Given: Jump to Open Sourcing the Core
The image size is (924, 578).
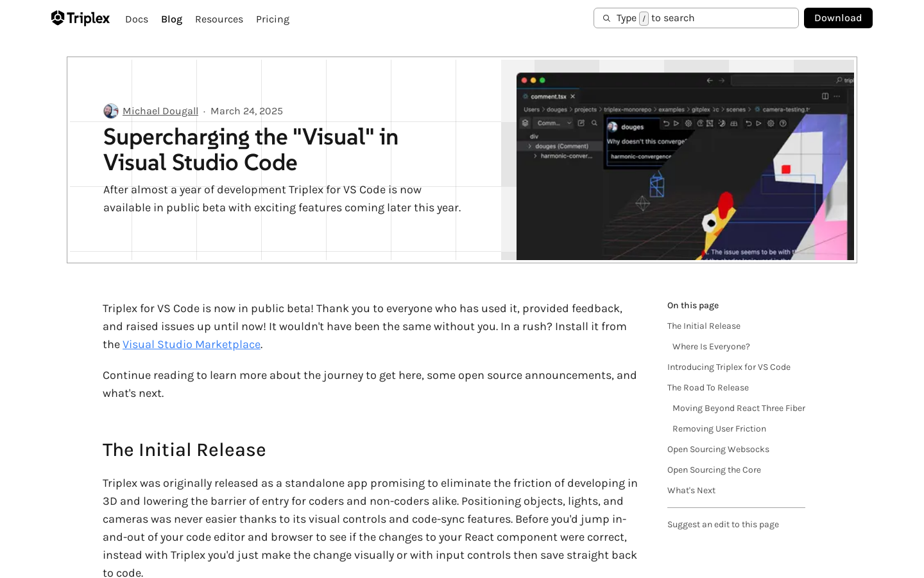Looking at the screenshot, I should click(714, 470).
